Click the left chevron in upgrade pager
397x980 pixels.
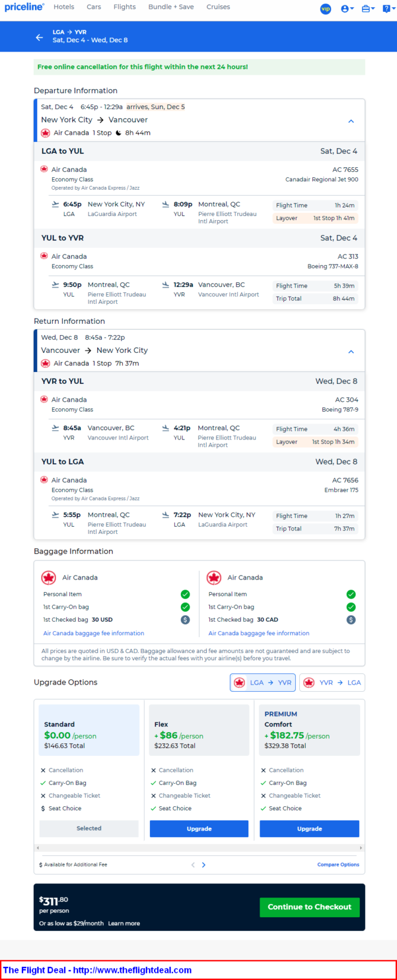[x=193, y=865]
